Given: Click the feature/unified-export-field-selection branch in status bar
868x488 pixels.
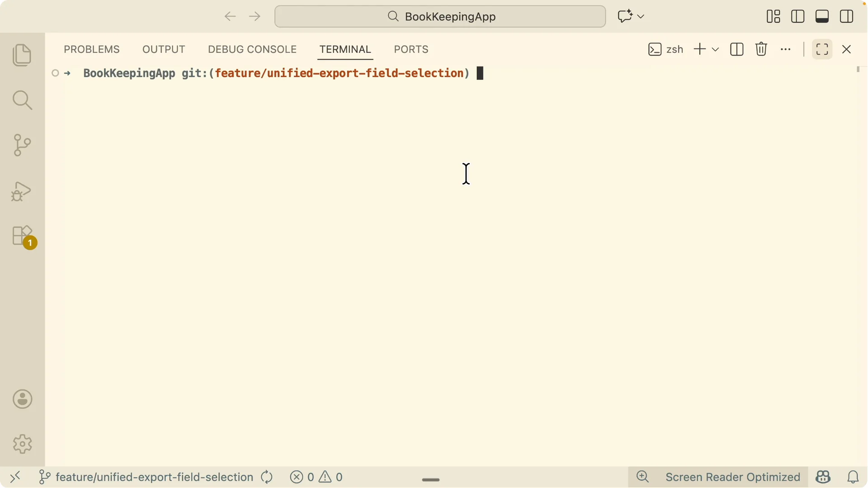Looking at the screenshot, I should (146, 477).
